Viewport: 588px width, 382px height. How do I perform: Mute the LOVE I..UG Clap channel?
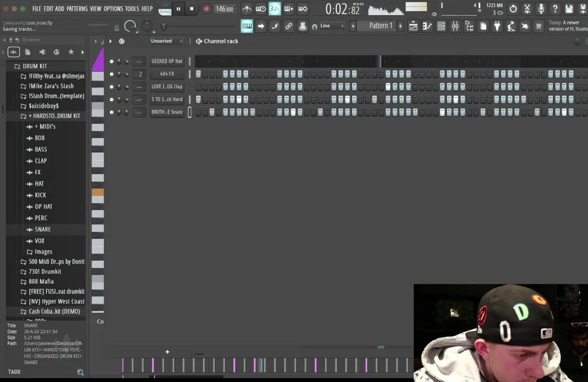(111, 86)
